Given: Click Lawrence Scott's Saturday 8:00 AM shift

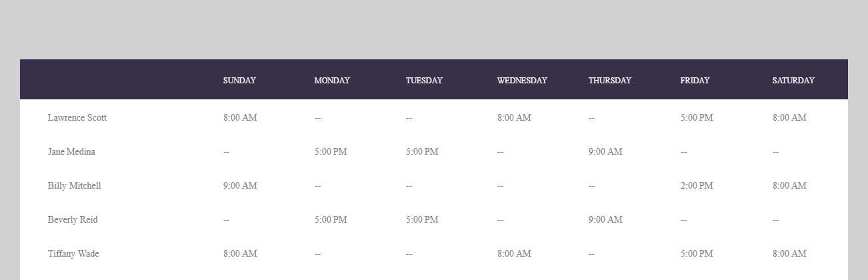Looking at the screenshot, I should [x=789, y=118].
